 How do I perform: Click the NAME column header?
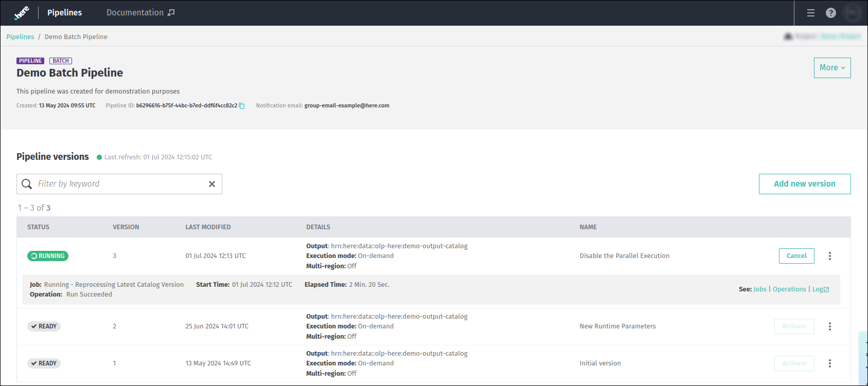pyautogui.click(x=588, y=227)
